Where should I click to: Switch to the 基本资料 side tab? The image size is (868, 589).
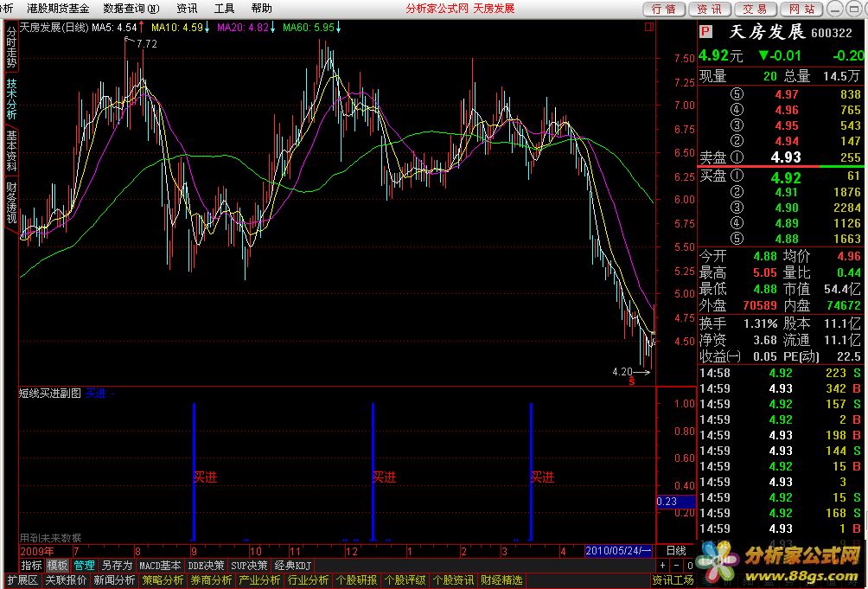coord(11,150)
